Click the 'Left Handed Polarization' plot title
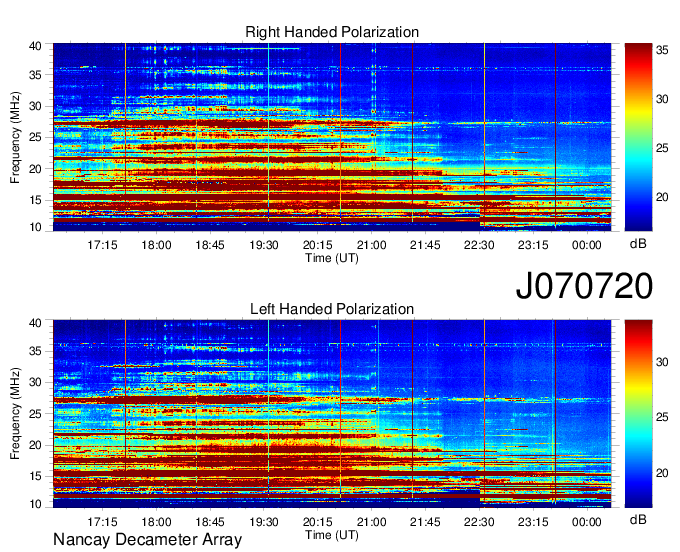 332,309
